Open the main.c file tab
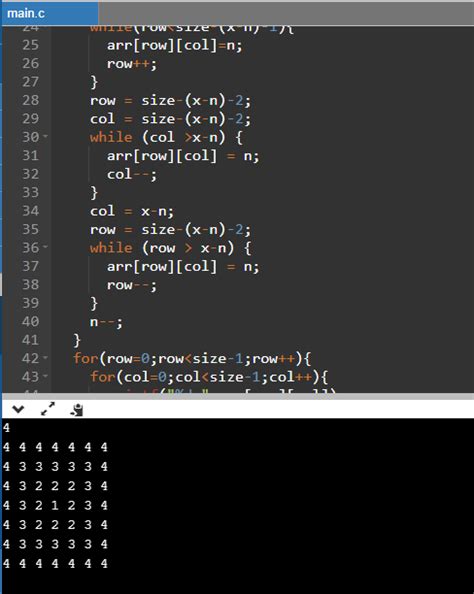Image resolution: width=474 pixels, height=594 pixels. (50, 14)
